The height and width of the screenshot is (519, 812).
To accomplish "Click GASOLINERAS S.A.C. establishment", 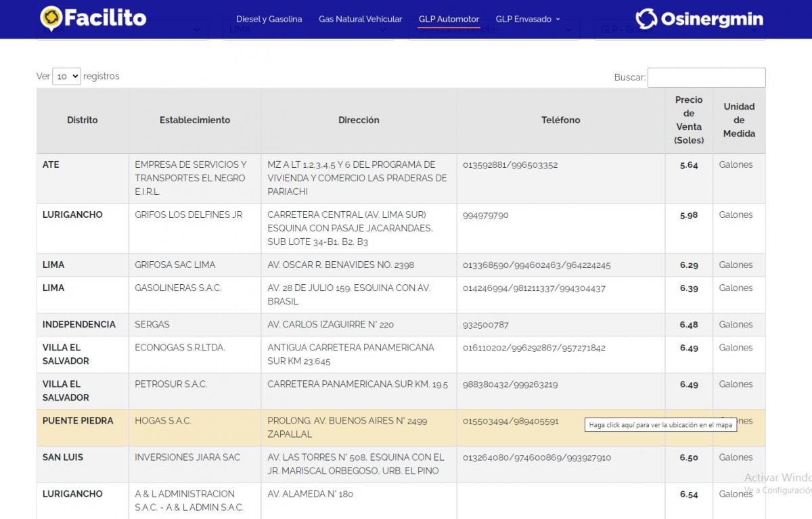I will 178,288.
